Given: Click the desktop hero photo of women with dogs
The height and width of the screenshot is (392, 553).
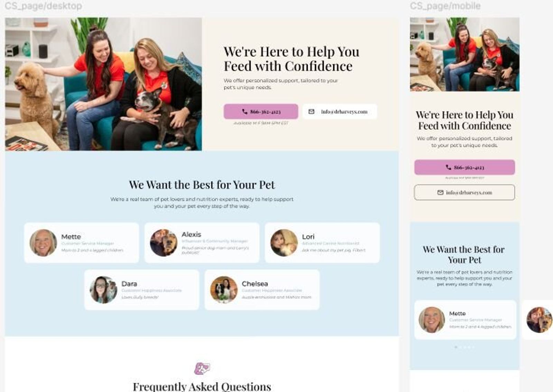Looking at the screenshot, I should pyautogui.click(x=103, y=84).
